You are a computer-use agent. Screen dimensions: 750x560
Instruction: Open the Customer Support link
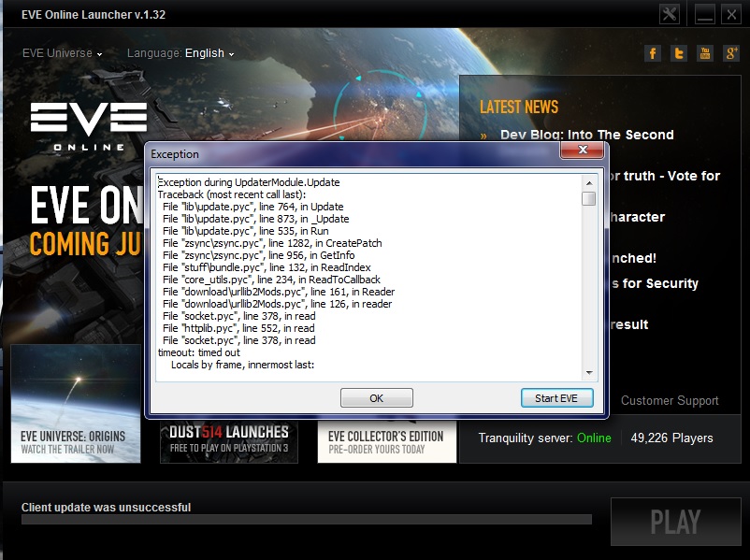[670, 401]
